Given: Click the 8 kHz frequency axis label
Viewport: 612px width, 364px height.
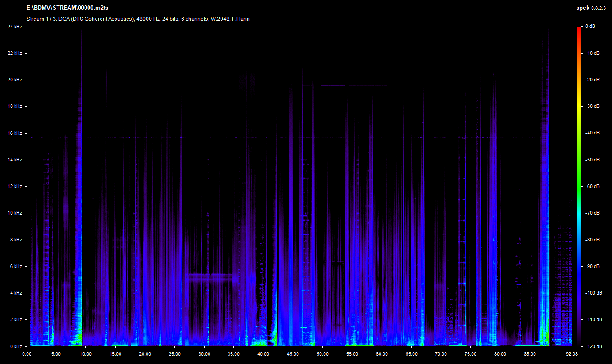Looking at the screenshot, I should pos(16,240).
